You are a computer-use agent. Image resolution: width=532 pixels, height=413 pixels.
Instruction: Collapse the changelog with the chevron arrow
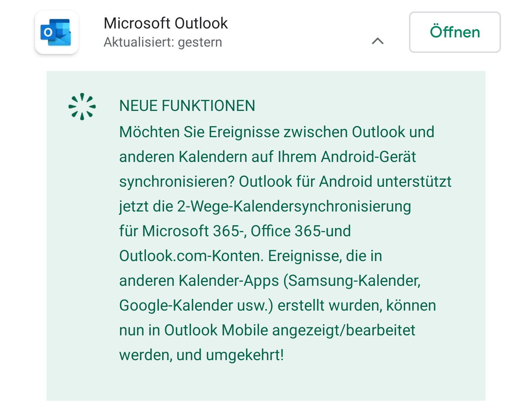pos(378,41)
